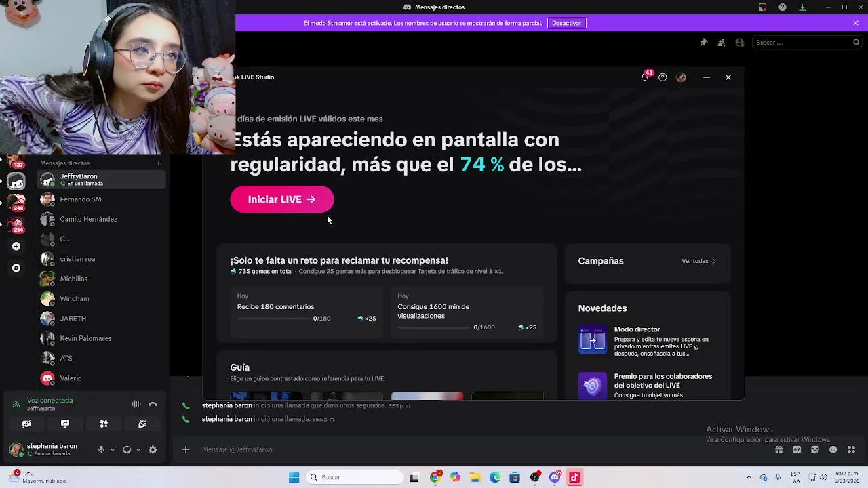Image resolution: width=868 pixels, height=488 pixels.
Task: Click Desactivar Streamer mode button
Action: click(x=566, y=23)
